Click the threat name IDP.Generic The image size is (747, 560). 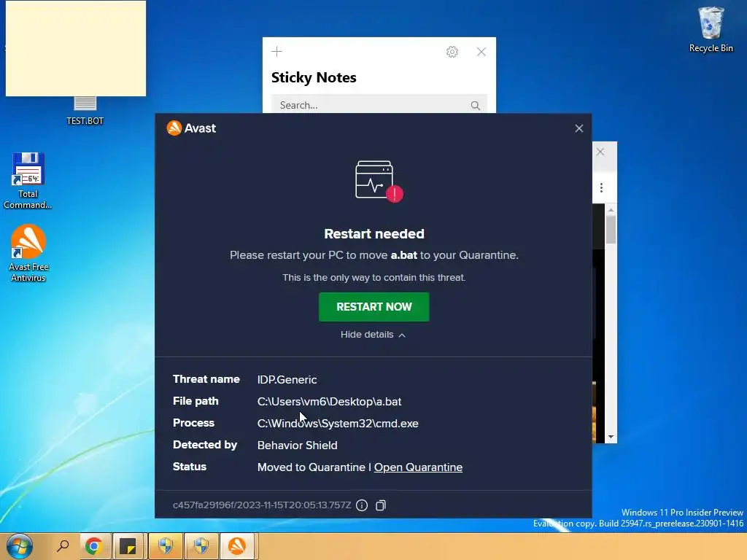[287, 380]
